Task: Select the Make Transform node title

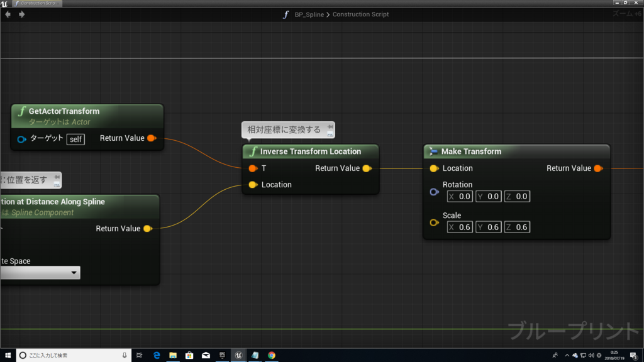Action: click(471, 151)
